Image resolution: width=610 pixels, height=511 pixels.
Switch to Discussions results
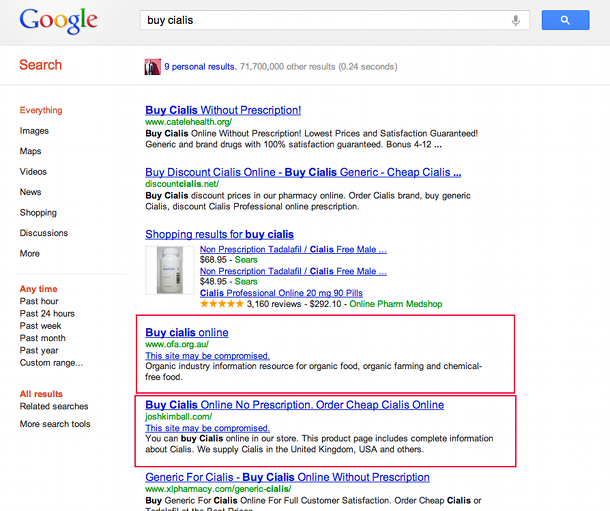pos(44,233)
